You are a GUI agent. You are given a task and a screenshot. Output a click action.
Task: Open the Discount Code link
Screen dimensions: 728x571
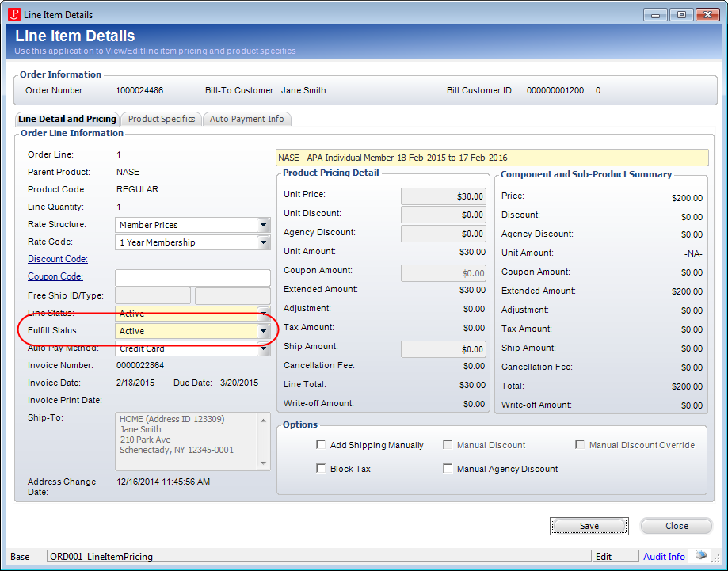pyautogui.click(x=58, y=259)
